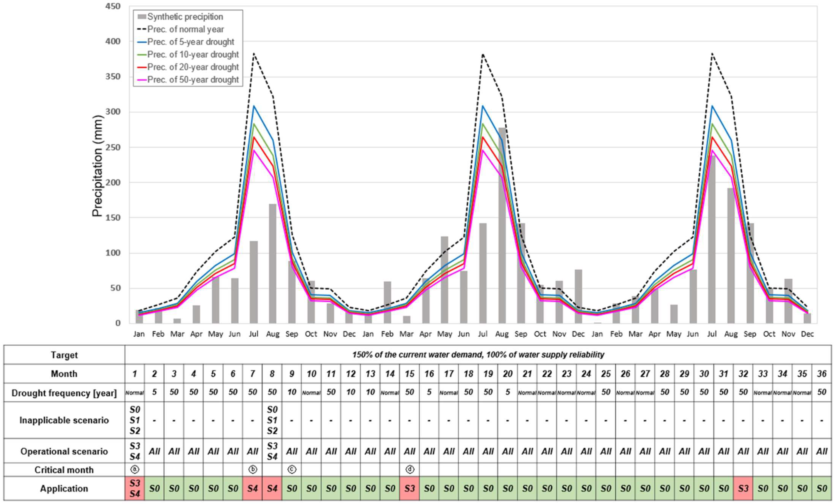
Task: Select the red S3 application cell for month 15
Action: 410,488
